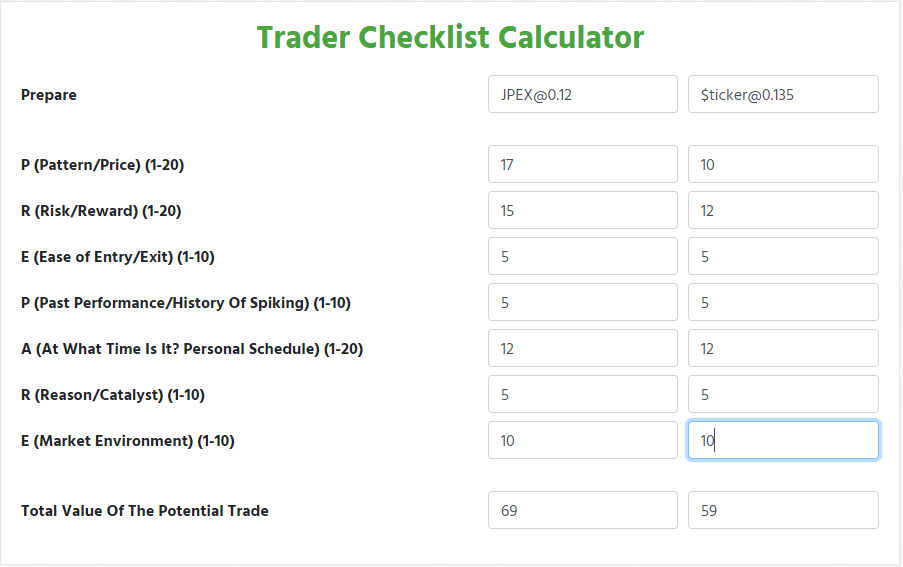
Task: Click Risk/Reward field with value 15
Action: click(582, 210)
